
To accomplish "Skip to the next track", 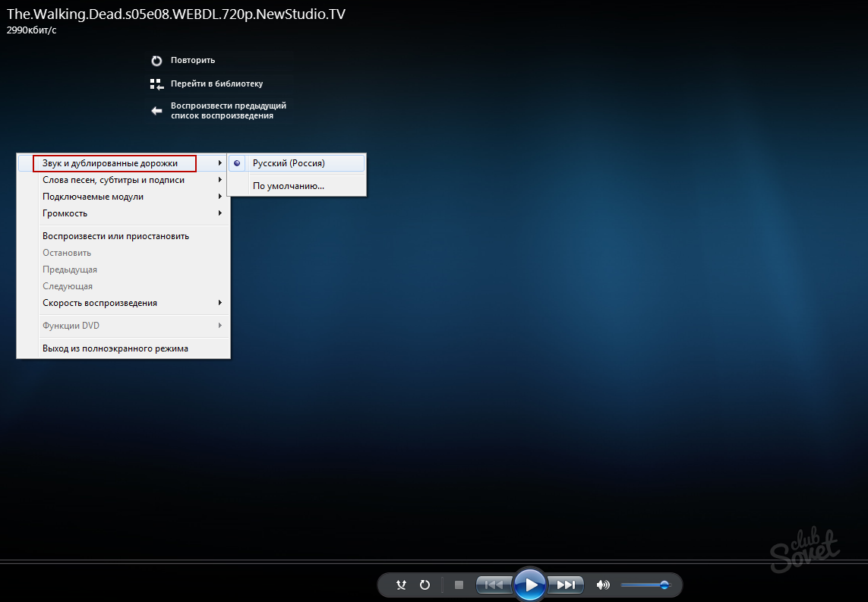I will point(567,585).
